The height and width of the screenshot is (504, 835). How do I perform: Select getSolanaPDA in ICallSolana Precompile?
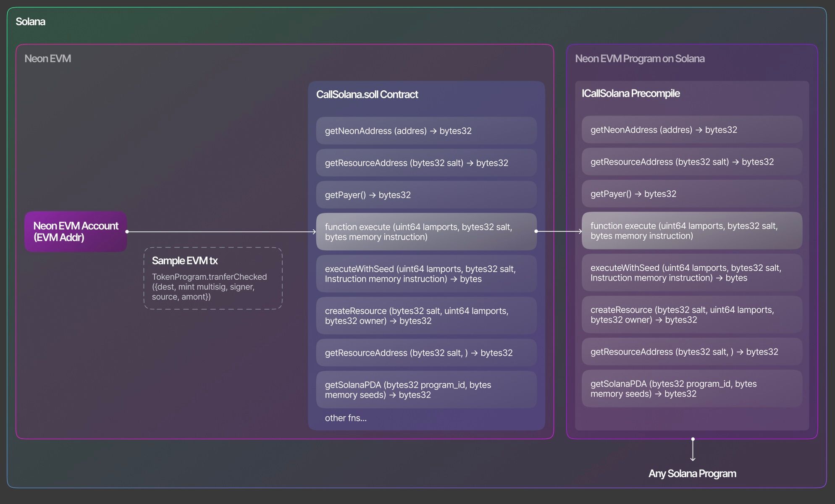[691, 388]
